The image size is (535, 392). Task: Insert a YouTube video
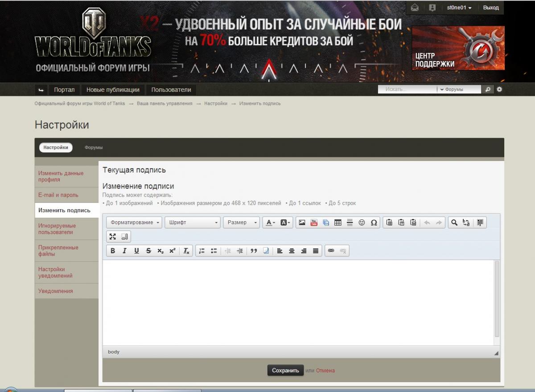(314, 223)
